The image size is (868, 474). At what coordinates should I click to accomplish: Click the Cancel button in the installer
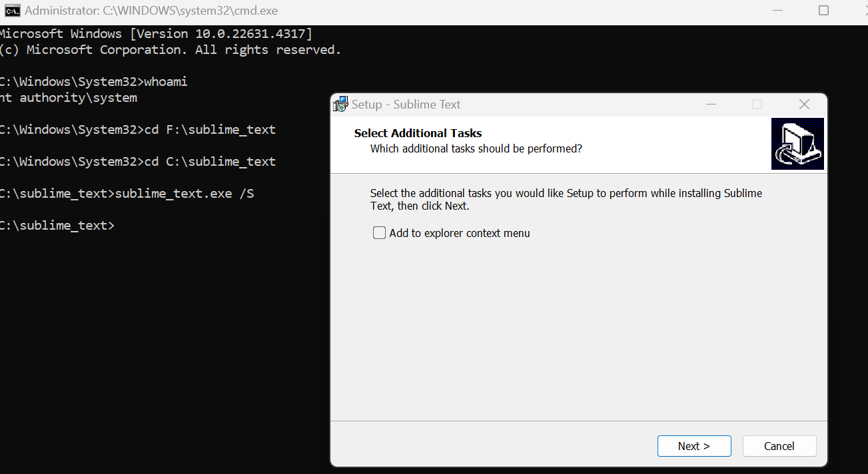(779, 446)
